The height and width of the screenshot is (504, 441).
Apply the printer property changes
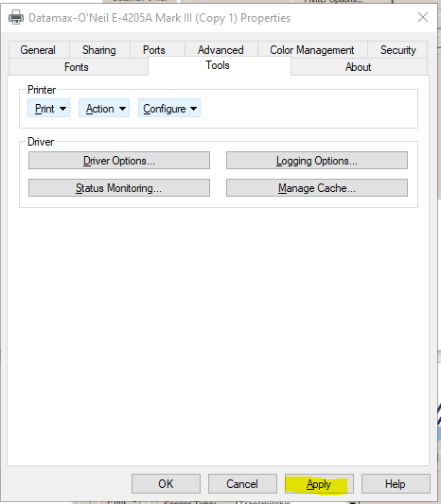point(319,484)
